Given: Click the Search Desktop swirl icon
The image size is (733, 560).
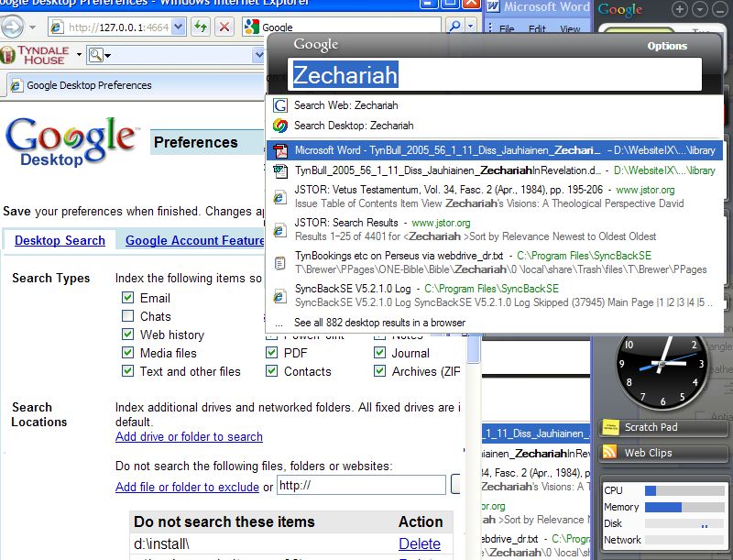Looking at the screenshot, I should (280, 126).
